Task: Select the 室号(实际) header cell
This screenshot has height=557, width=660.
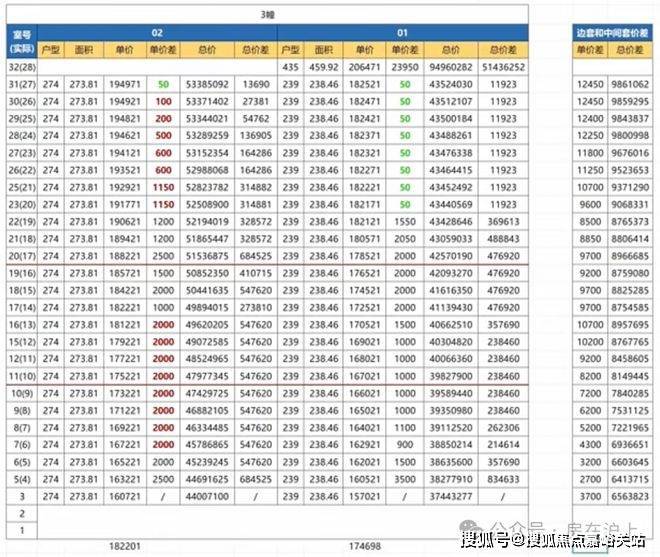Action: (20, 41)
